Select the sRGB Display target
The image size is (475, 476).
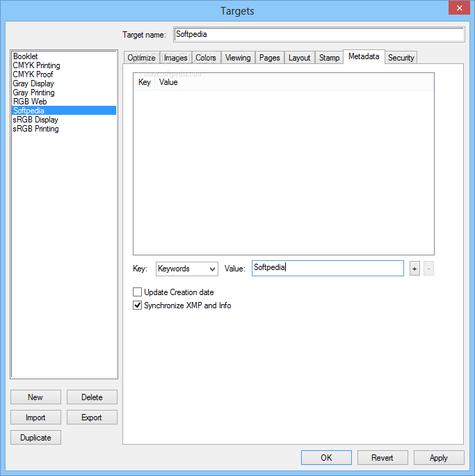[x=64, y=120]
